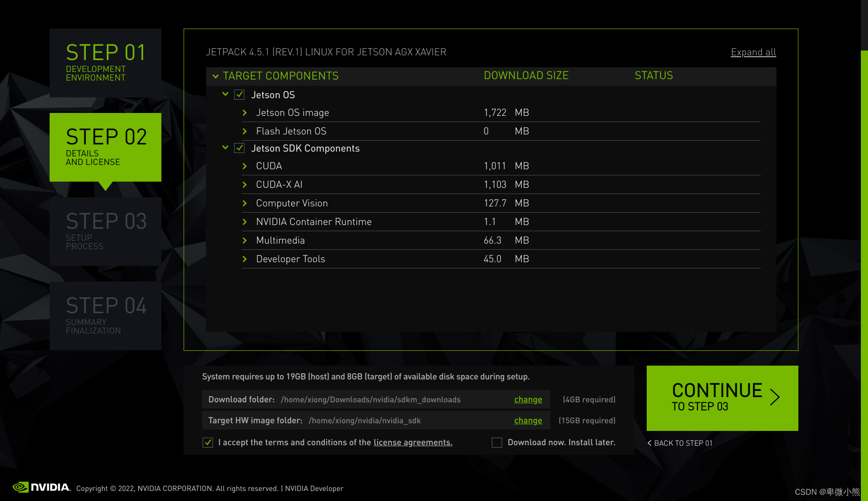Click the Multimedia size 66.3 MB
The width and height of the screenshot is (868, 501).
tap(506, 240)
